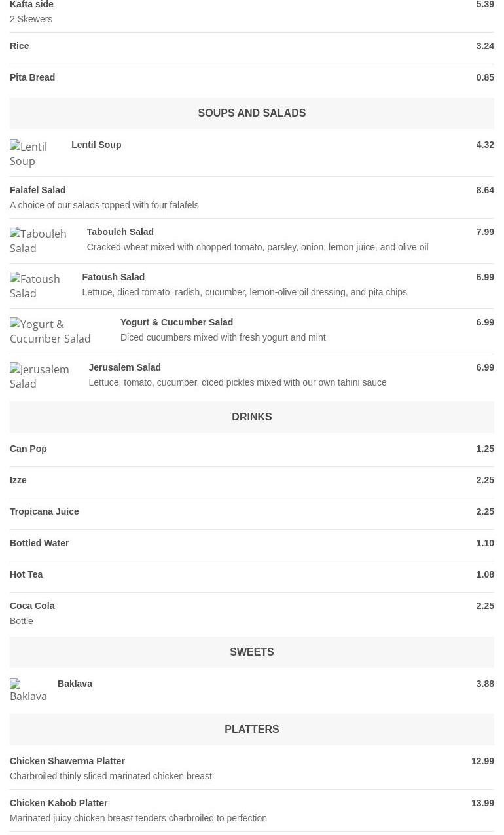The height and width of the screenshot is (835, 504).
Task: Choose the Lentil Soup item name
Action: pos(96,145)
